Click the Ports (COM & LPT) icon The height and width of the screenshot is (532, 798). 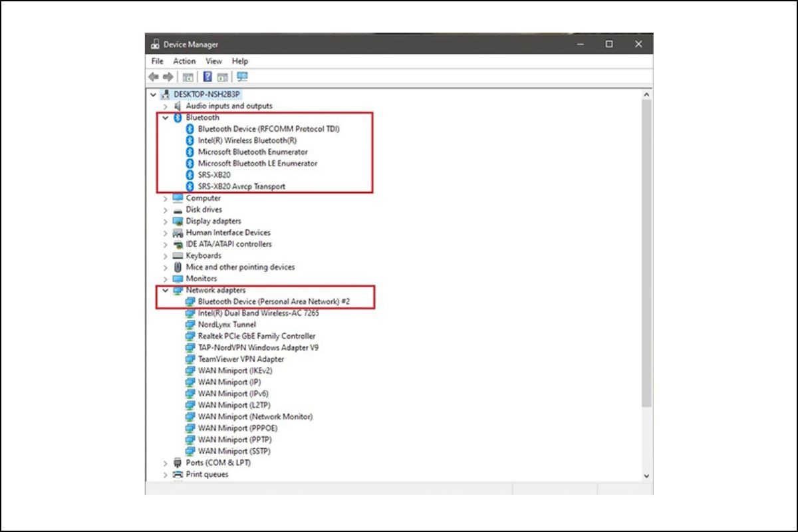(178, 462)
